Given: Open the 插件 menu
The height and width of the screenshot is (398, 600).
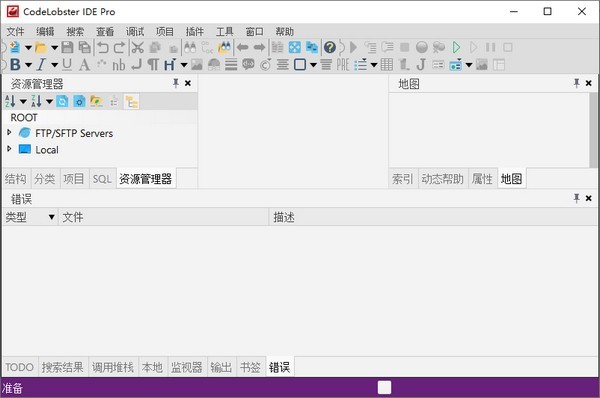Looking at the screenshot, I should click(x=195, y=31).
